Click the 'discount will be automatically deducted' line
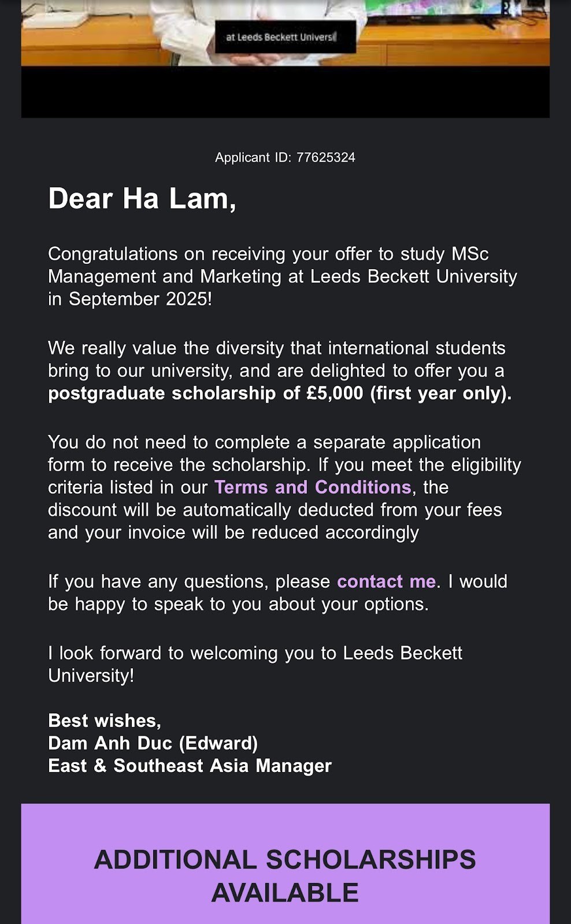 coord(275,510)
